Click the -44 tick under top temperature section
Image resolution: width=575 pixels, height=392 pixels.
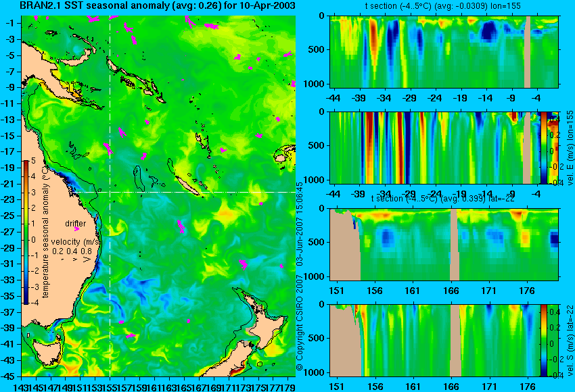click(x=333, y=98)
